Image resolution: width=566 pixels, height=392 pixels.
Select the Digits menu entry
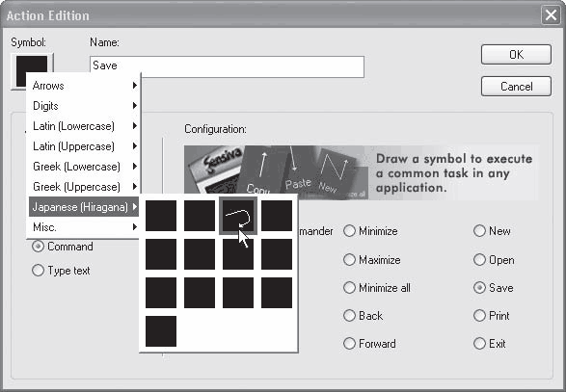click(x=84, y=106)
